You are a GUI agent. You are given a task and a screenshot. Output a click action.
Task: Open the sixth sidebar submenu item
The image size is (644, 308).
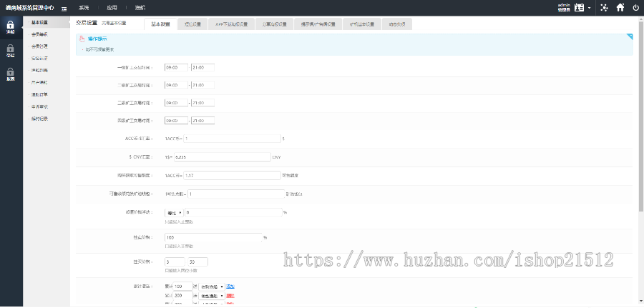pos(40,82)
